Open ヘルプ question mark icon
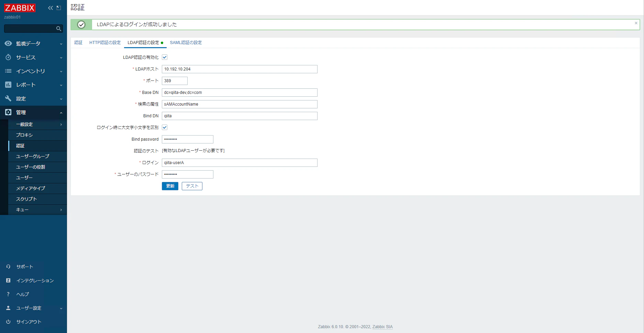The height and width of the screenshot is (333, 644). coord(8,294)
